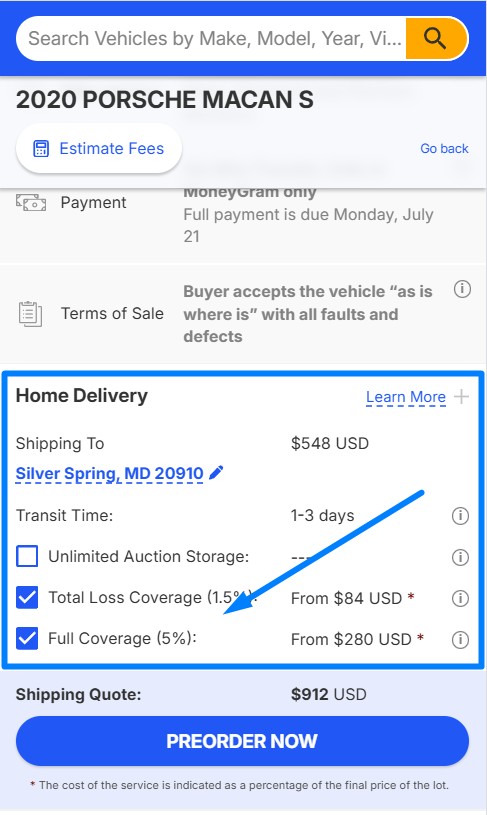Click the pencil icon to edit shipping location
487x815 pixels.
(216, 473)
